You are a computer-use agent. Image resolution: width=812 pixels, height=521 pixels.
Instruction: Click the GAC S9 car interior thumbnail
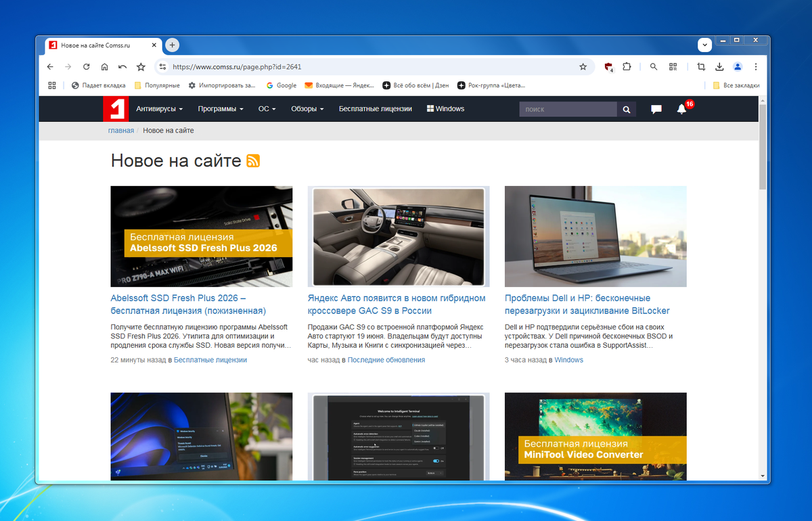click(399, 236)
